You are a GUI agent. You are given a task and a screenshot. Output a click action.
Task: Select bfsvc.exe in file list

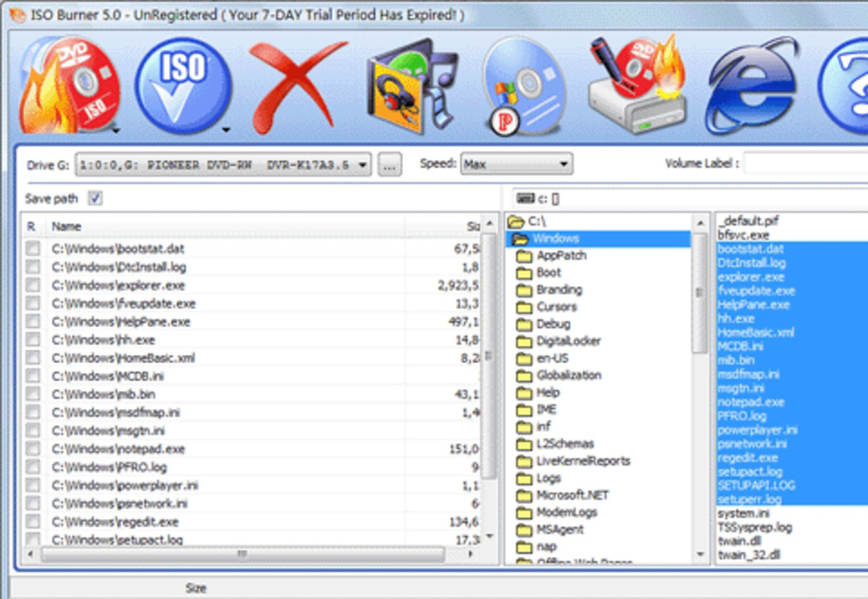click(x=744, y=234)
